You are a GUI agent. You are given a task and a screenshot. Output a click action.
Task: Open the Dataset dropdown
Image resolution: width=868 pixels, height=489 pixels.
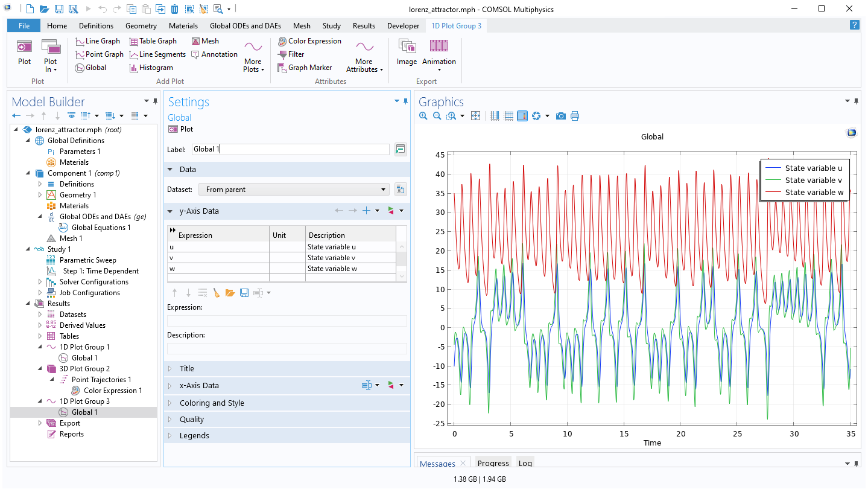294,190
